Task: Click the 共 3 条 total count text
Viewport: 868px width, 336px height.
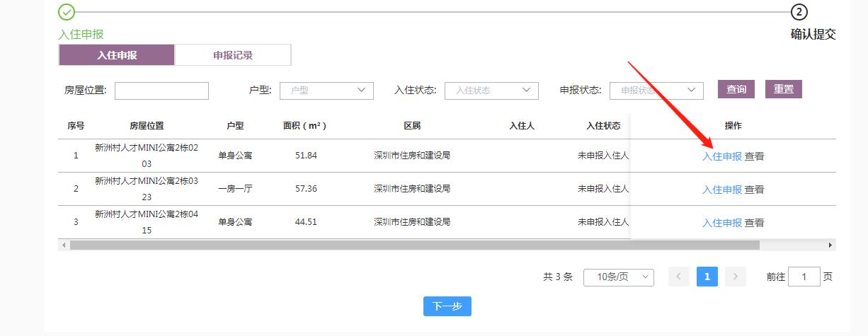Action: coord(558,277)
